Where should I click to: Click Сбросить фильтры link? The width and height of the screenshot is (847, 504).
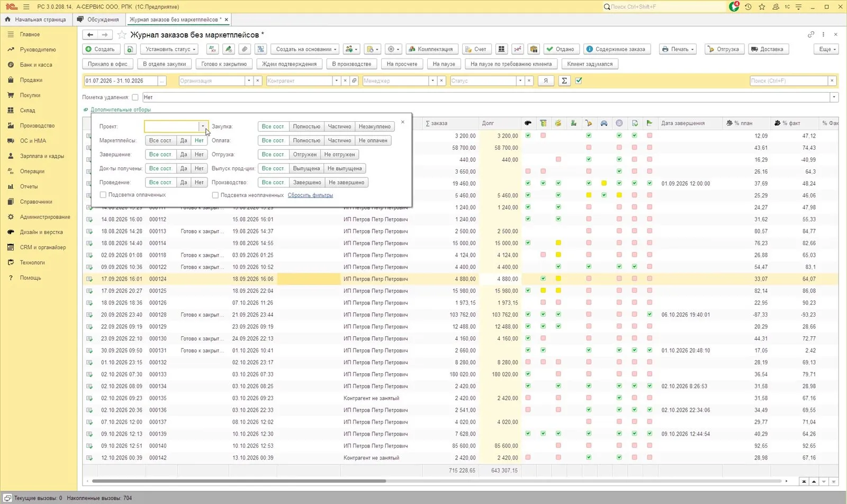pos(310,195)
